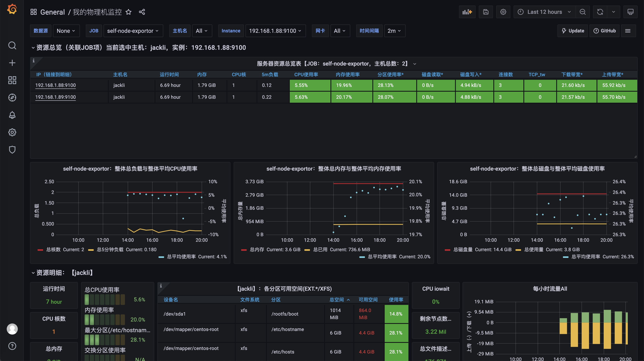Click the dashboards grid icon beside General
644x361 pixels.
tap(33, 12)
